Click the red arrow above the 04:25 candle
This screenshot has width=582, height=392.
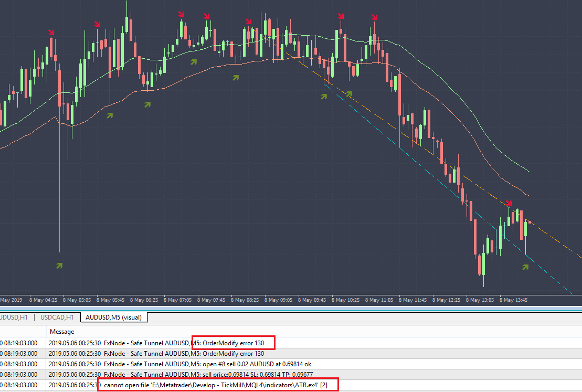(x=51, y=33)
